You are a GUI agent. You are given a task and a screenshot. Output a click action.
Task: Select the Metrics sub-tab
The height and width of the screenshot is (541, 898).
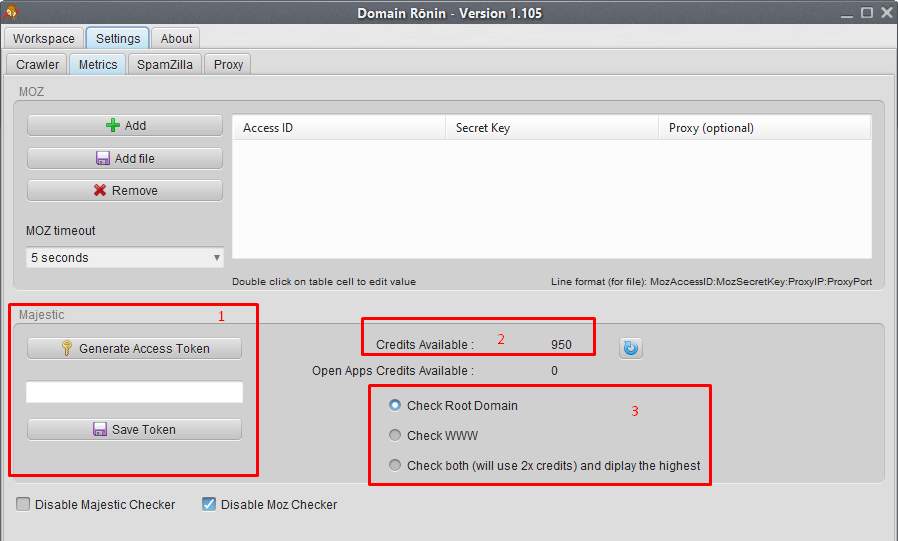tap(98, 65)
